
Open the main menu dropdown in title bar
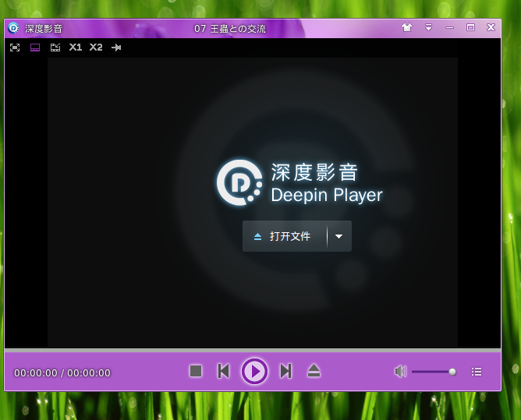(x=429, y=27)
